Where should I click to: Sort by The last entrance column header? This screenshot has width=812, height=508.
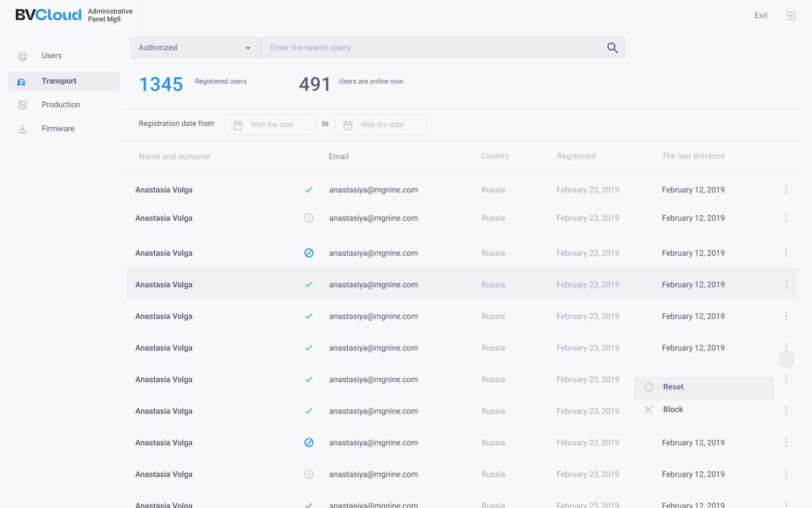pos(694,156)
